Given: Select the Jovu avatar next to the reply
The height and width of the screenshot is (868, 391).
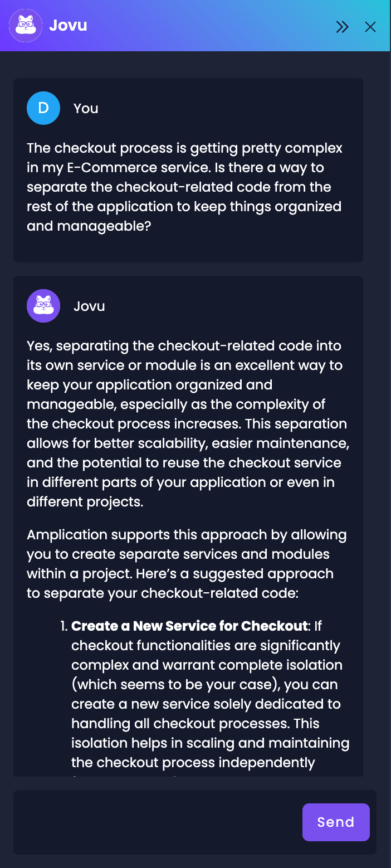Looking at the screenshot, I should click(x=43, y=306).
